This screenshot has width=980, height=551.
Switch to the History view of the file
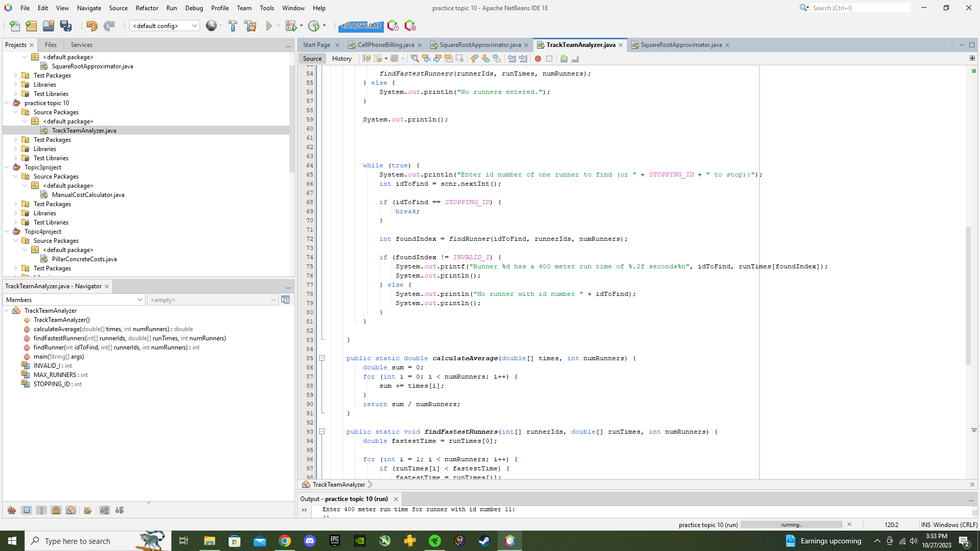pos(341,58)
